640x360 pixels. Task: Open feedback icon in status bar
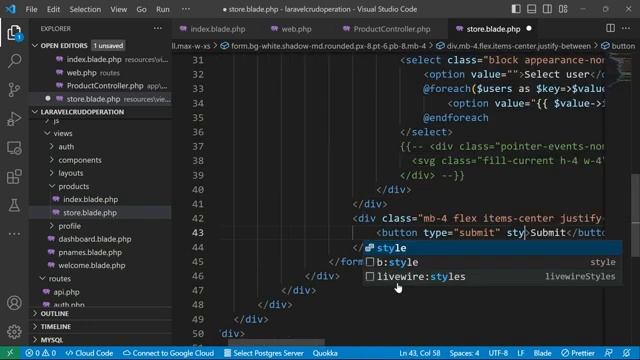[609, 353]
